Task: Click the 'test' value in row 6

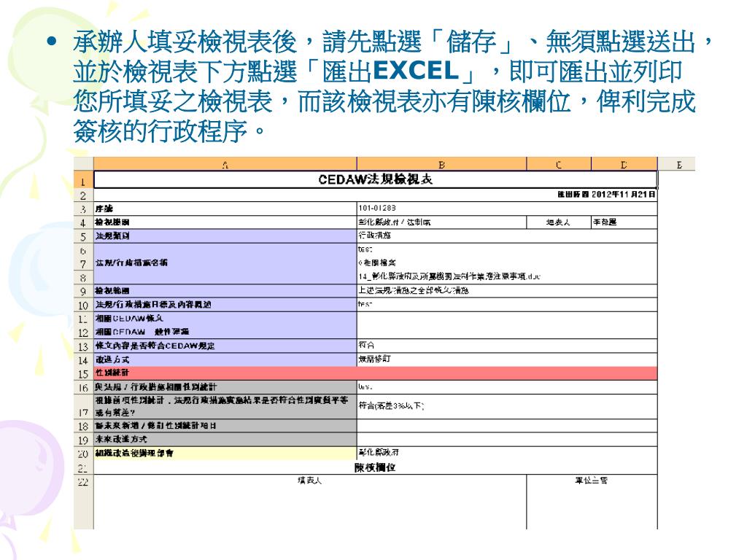Action: (x=507, y=249)
